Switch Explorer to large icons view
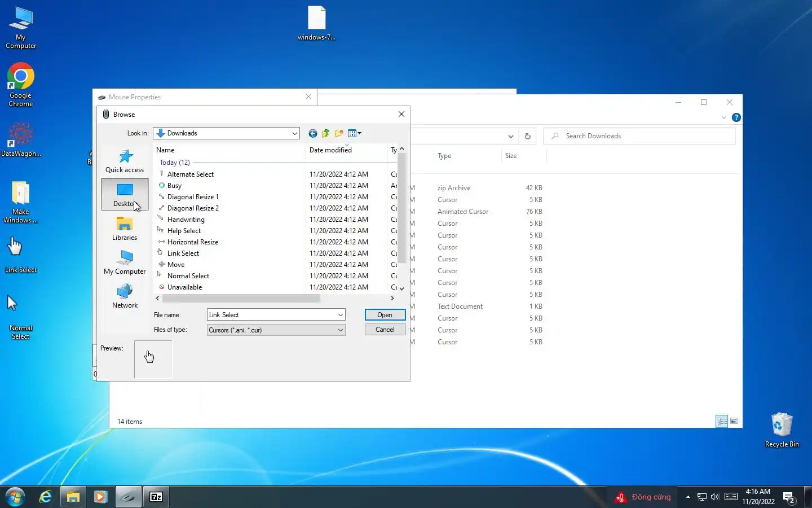The image size is (812, 508). (x=734, y=421)
